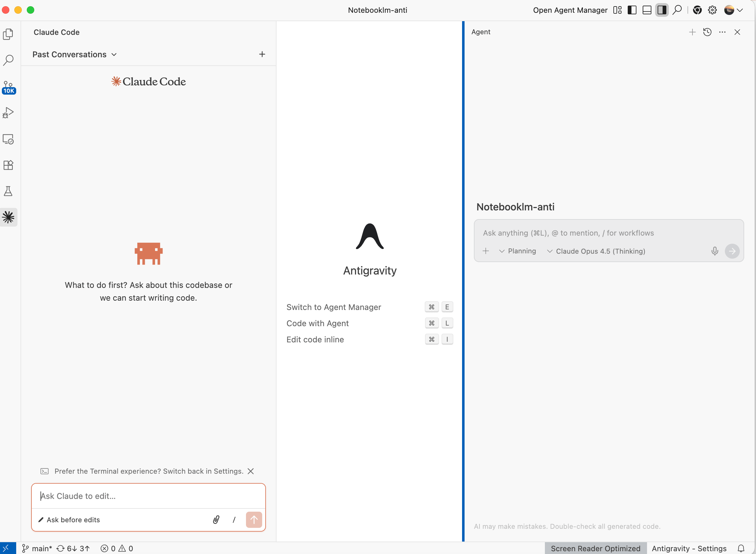Open the Chrome browser icon in title bar
Screen dimensions: 756x554
pyautogui.click(x=697, y=10)
